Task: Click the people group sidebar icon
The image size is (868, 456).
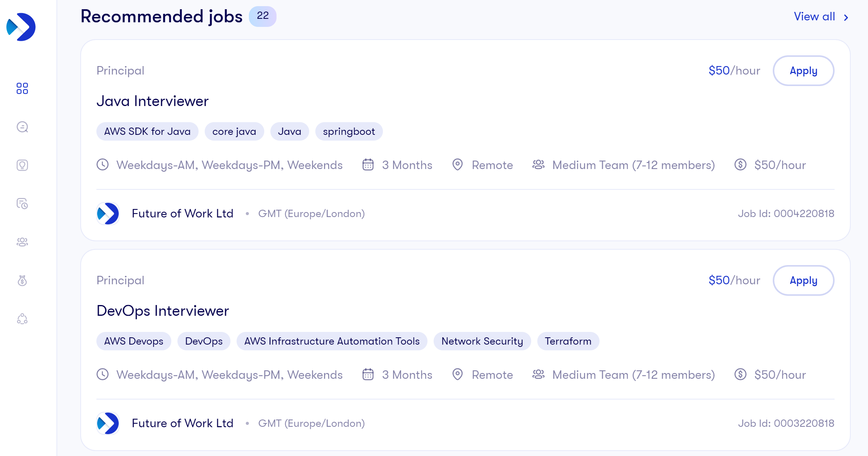Action: pyautogui.click(x=22, y=242)
